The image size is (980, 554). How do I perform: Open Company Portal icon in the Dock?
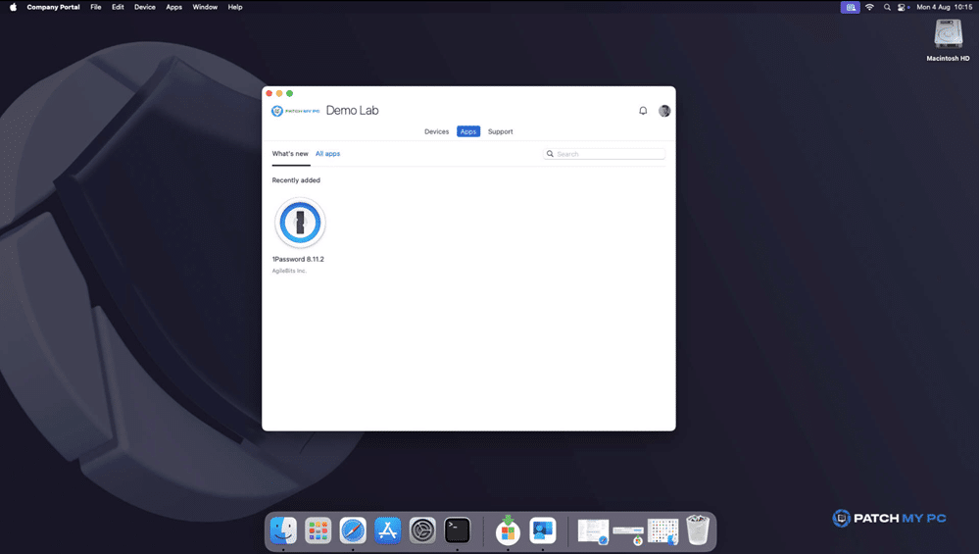tap(543, 530)
